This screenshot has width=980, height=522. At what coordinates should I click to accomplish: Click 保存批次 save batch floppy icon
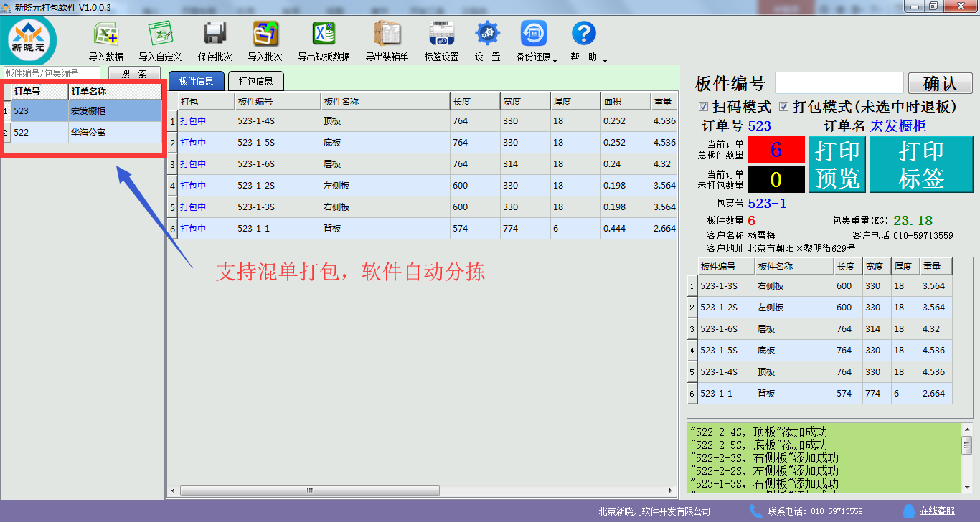215,34
